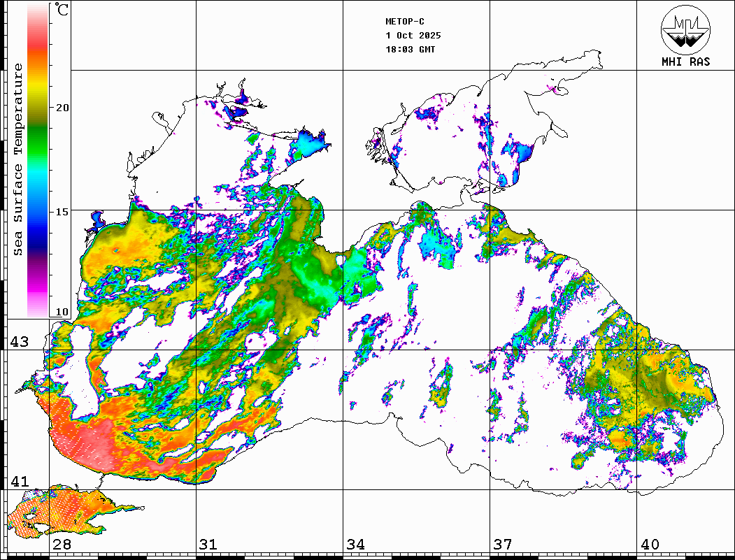735x560 pixels.
Task: Select the METOP-C satellite name
Action: (x=405, y=22)
